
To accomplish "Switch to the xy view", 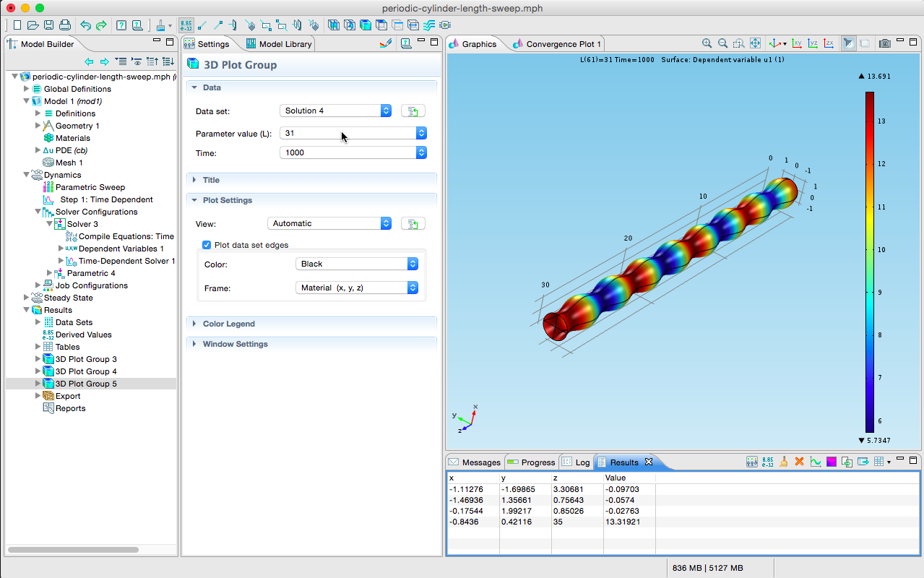I will click(798, 43).
